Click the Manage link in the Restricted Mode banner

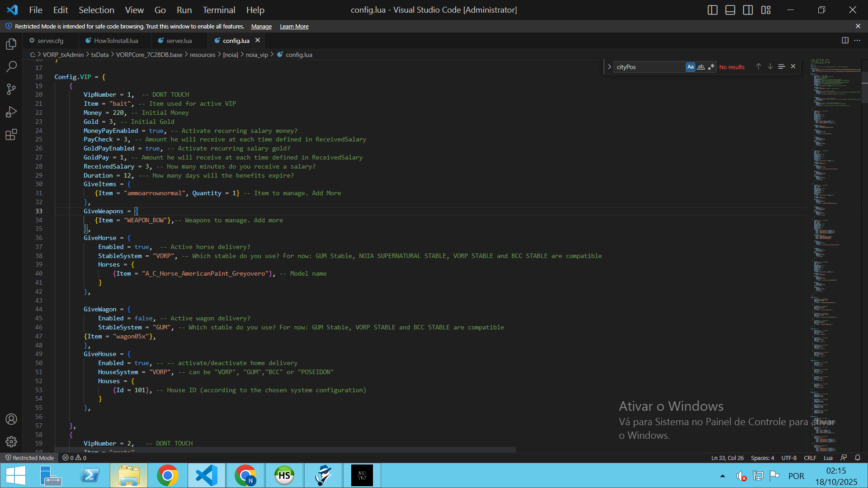(x=261, y=27)
